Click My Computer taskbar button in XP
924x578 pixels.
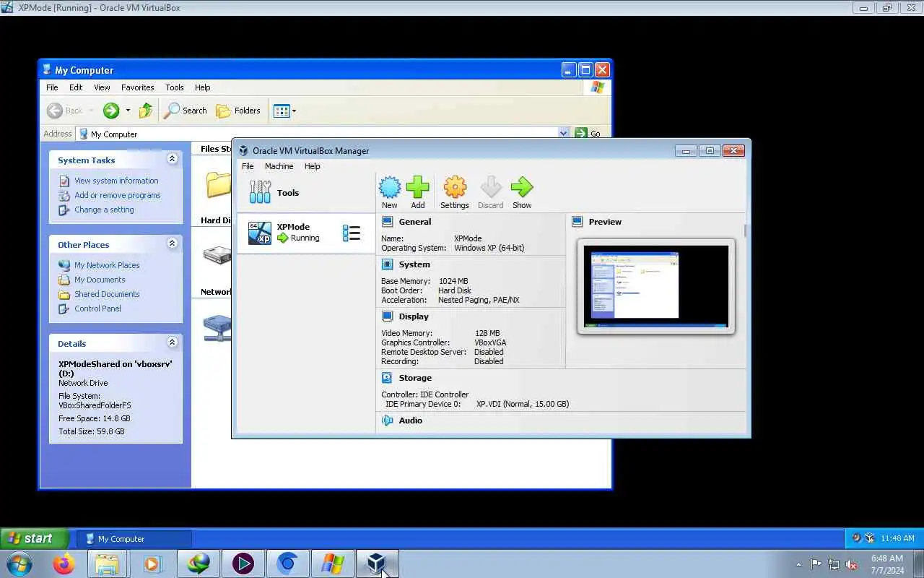134,539
